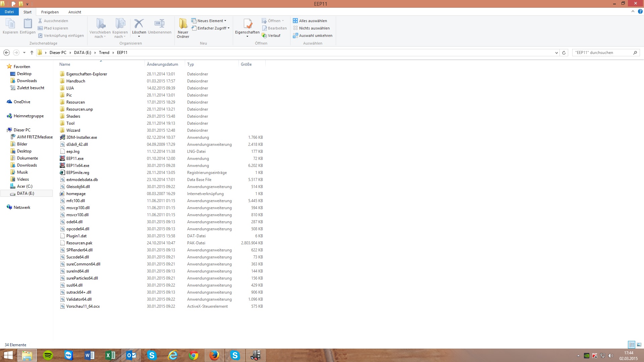Open the Datei menu
The height and width of the screenshot is (362, 644).
click(x=9, y=12)
